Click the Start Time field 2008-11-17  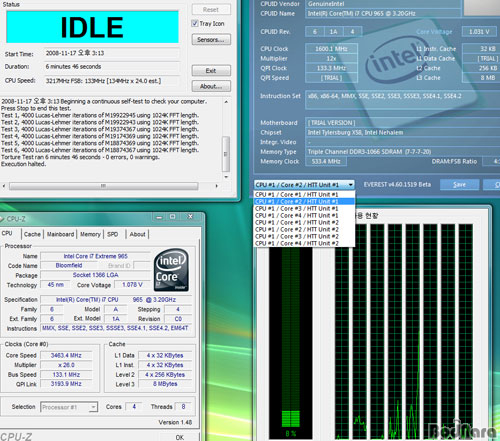click(112, 53)
